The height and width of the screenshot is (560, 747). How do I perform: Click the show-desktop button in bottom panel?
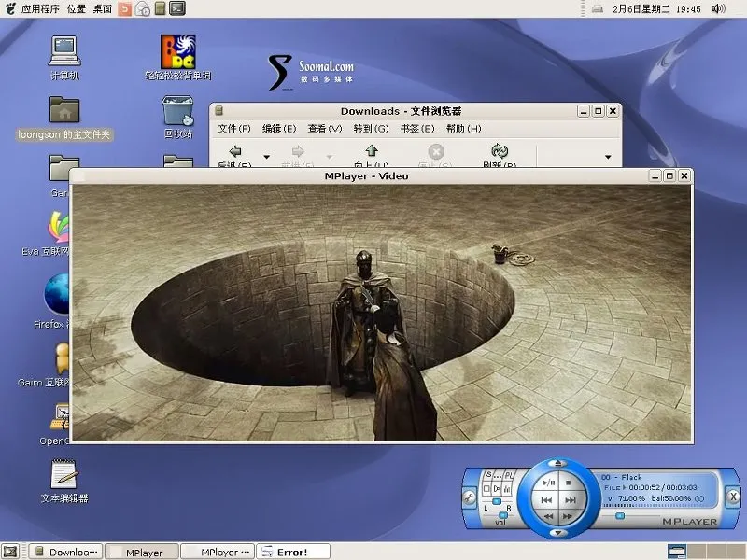click(10, 552)
